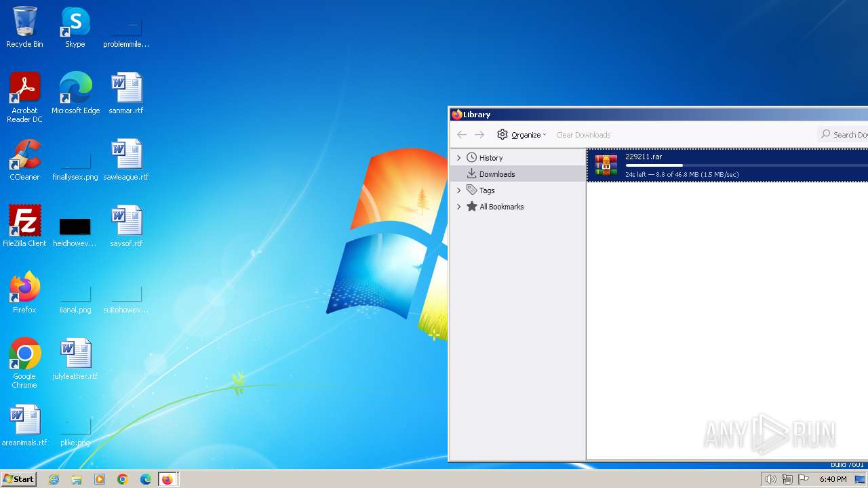
Task: Click the 229211.rar file name
Action: pyautogui.click(x=644, y=157)
